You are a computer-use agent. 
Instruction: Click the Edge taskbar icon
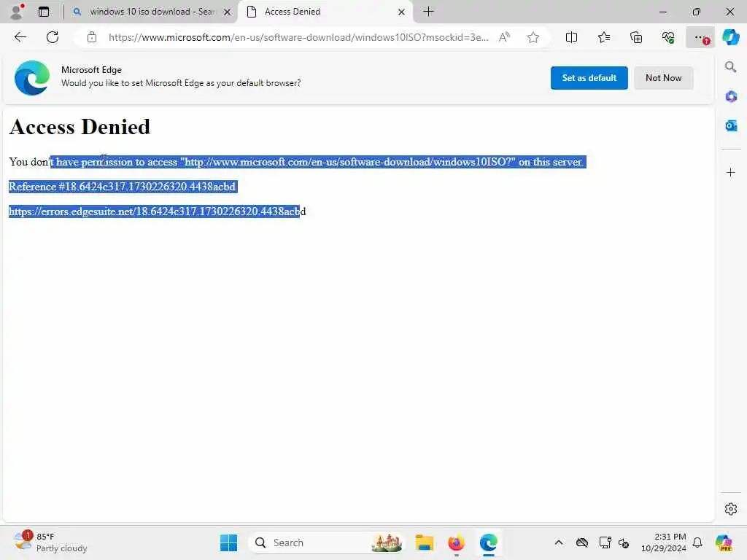(x=488, y=542)
